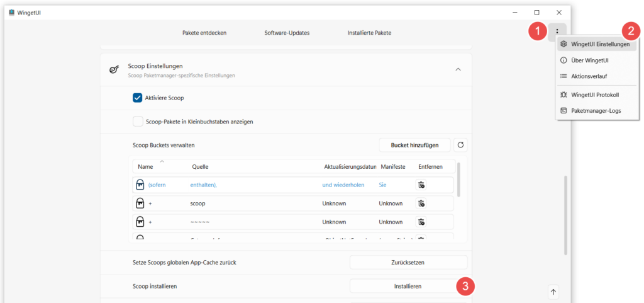Screen dimensions: 644x303
Task: Click 'Setze Scoops globalen App-Cache zurück' text
Action: pos(184,262)
